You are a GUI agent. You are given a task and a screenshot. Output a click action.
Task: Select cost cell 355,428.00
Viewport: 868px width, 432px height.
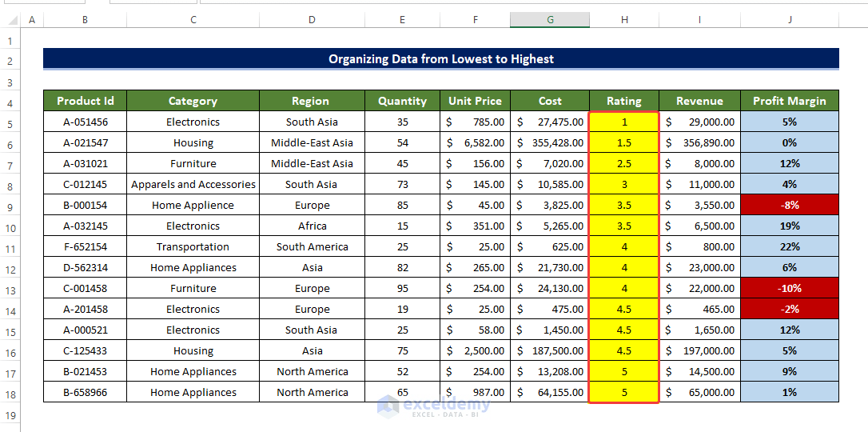point(550,142)
